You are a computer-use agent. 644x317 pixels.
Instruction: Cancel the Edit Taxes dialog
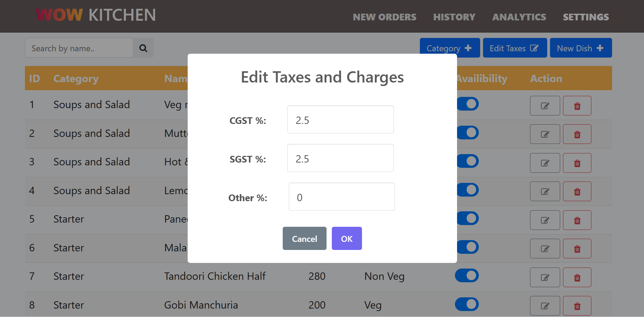coord(304,238)
